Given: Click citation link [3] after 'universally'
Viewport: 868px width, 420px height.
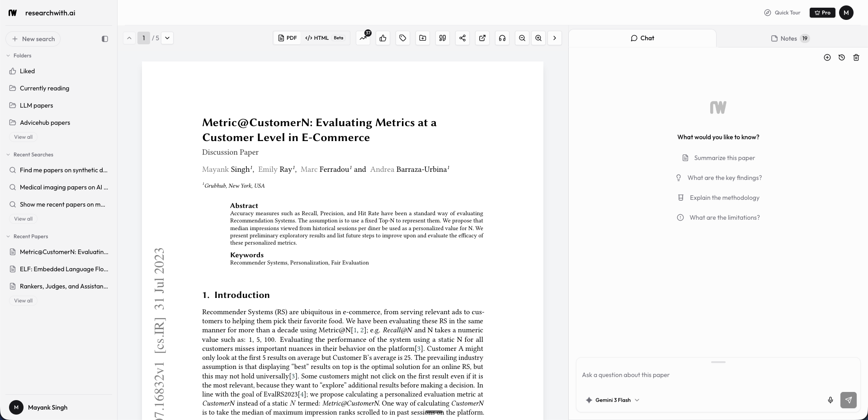Looking at the screenshot, I should tap(293, 376).
